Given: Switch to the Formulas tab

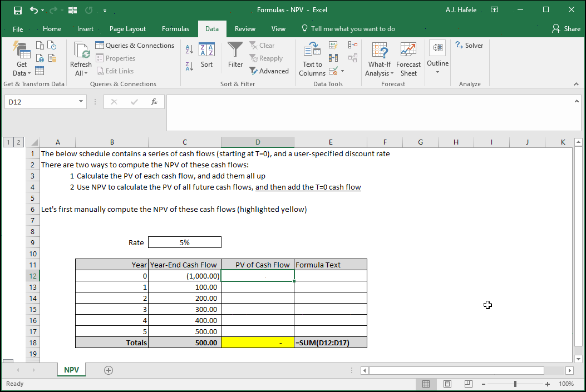Looking at the screenshot, I should pyautogui.click(x=175, y=29).
